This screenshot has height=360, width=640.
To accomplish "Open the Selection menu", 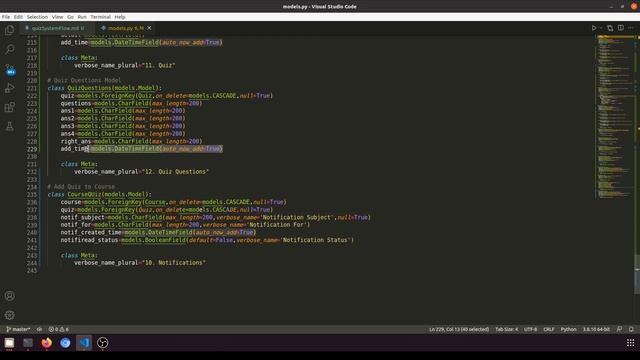I will (37, 17).
